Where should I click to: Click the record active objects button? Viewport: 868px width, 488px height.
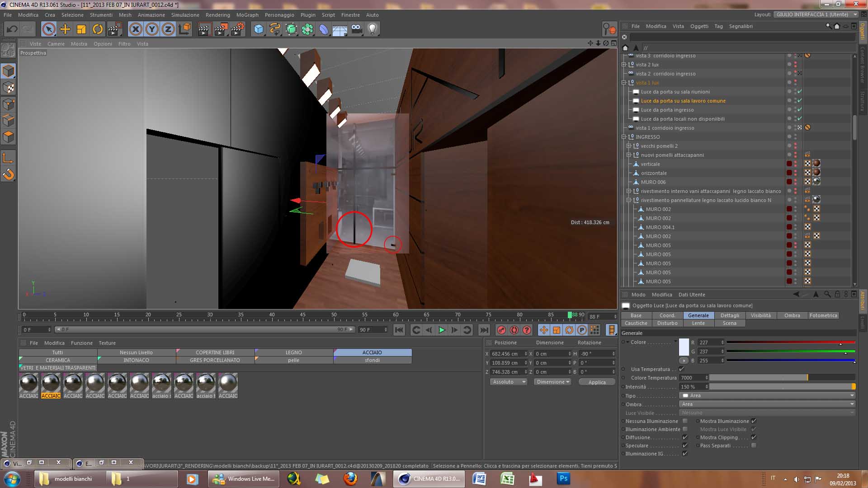pos(501,330)
